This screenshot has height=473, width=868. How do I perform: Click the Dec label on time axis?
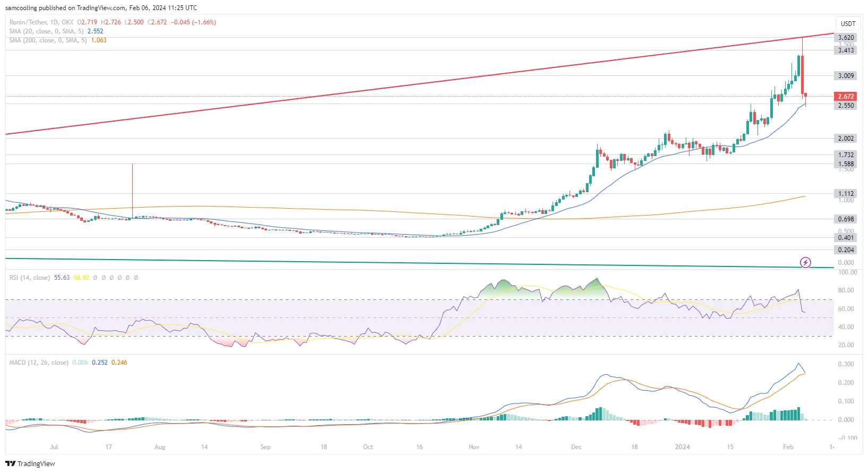point(576,447)
